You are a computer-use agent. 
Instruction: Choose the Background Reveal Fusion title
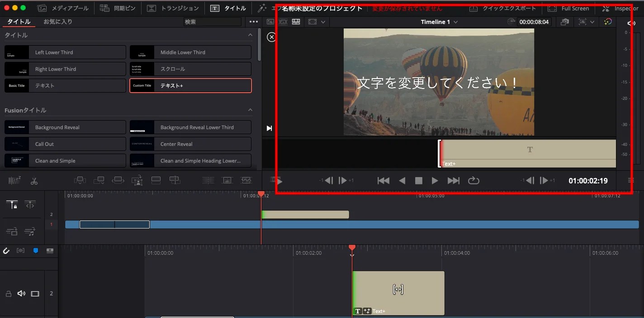(x=65, y=127)
